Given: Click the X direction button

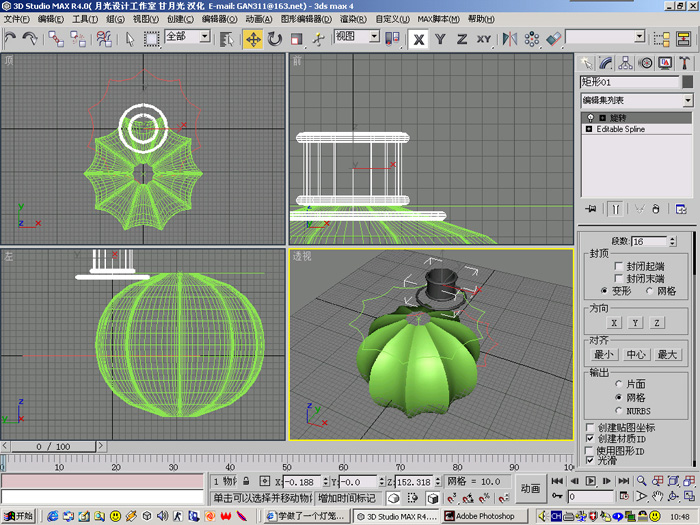Looking at the screenshot, I should (614, 323).
